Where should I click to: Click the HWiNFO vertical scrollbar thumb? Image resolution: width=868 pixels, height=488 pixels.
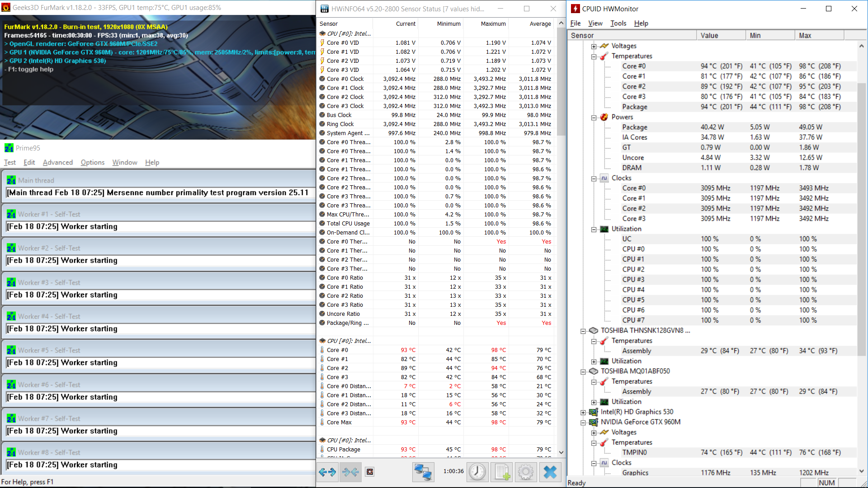tap(561, 81)
